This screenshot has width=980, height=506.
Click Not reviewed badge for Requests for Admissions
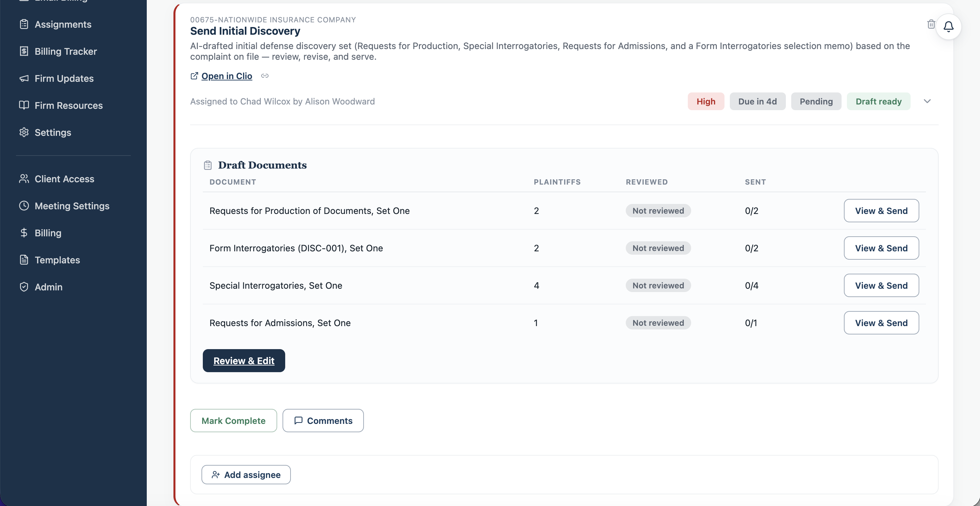(658, 322)
